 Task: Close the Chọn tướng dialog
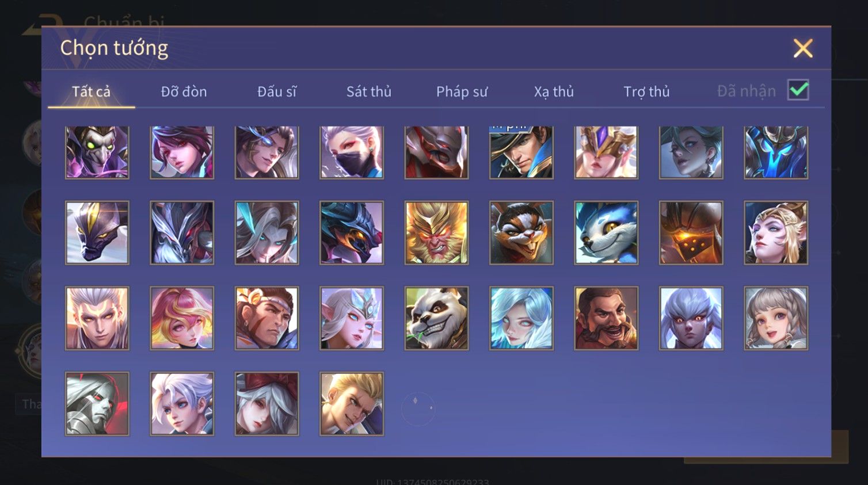click(x=803, y=48)
